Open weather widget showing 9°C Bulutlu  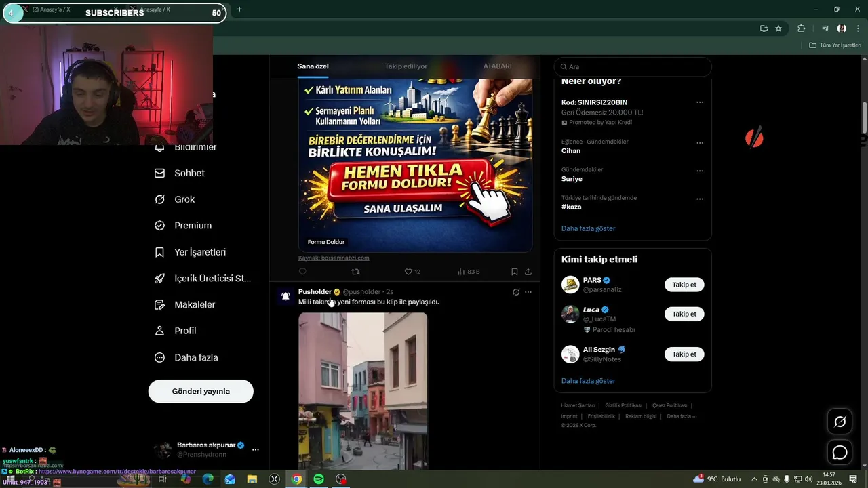pos(717,479)
